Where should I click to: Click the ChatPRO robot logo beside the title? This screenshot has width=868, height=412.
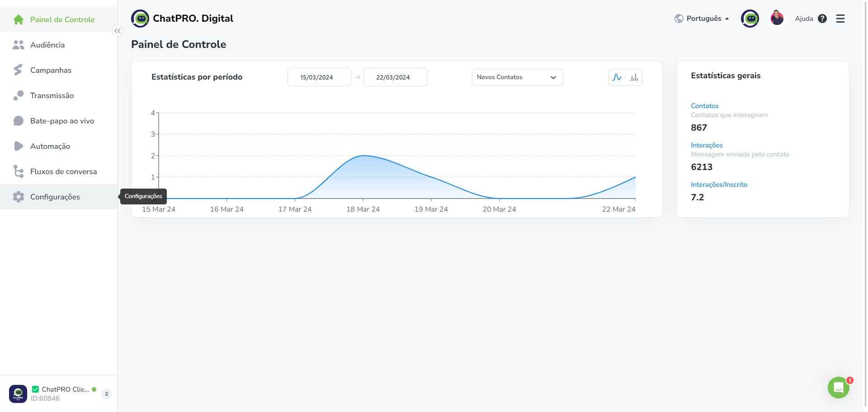[x=140, y=19]
